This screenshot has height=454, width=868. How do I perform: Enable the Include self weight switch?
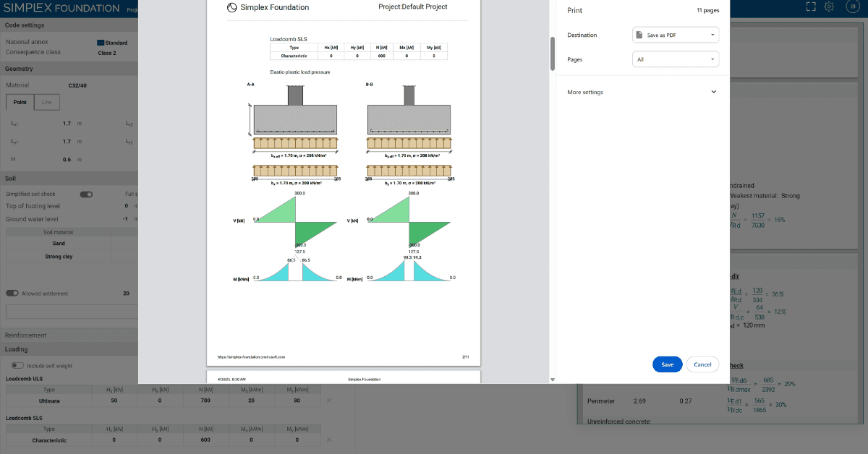(x=17, y=366)
